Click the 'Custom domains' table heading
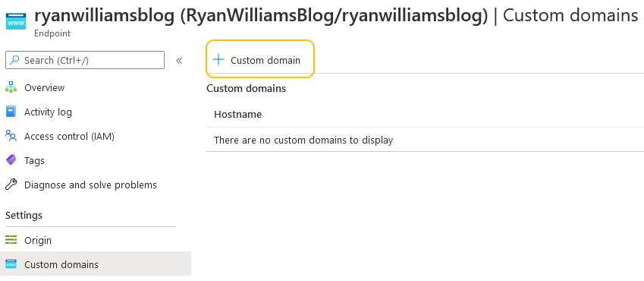644x281 pixels. coord(246,88)
